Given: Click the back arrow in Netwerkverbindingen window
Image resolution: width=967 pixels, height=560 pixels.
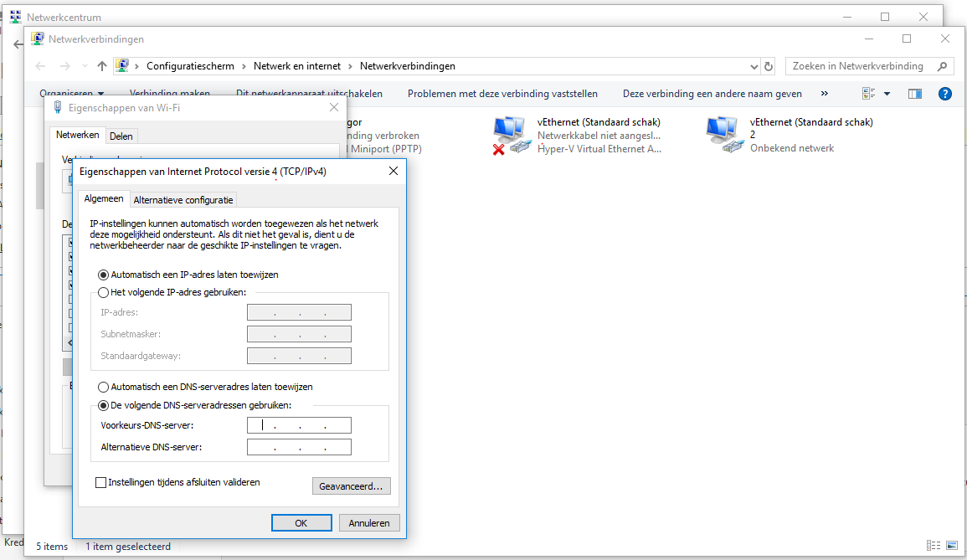Looking at the screenshot, I should [x=41, y=66].
